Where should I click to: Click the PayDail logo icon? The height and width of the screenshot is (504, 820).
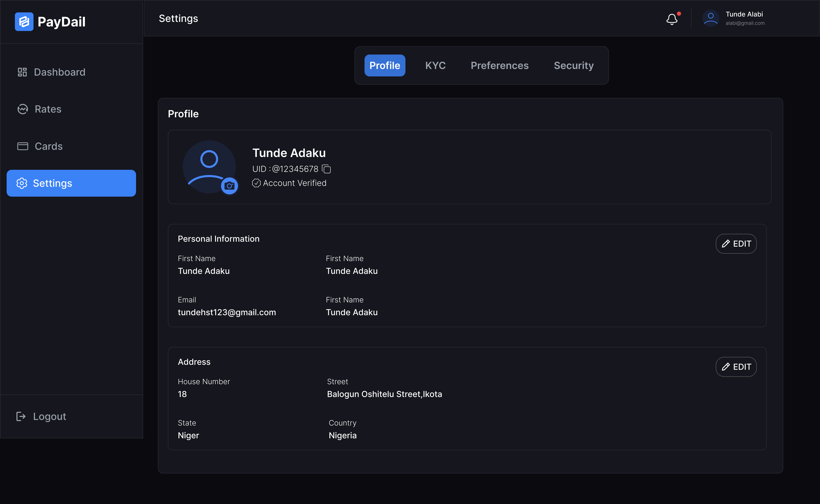point(24,22)
